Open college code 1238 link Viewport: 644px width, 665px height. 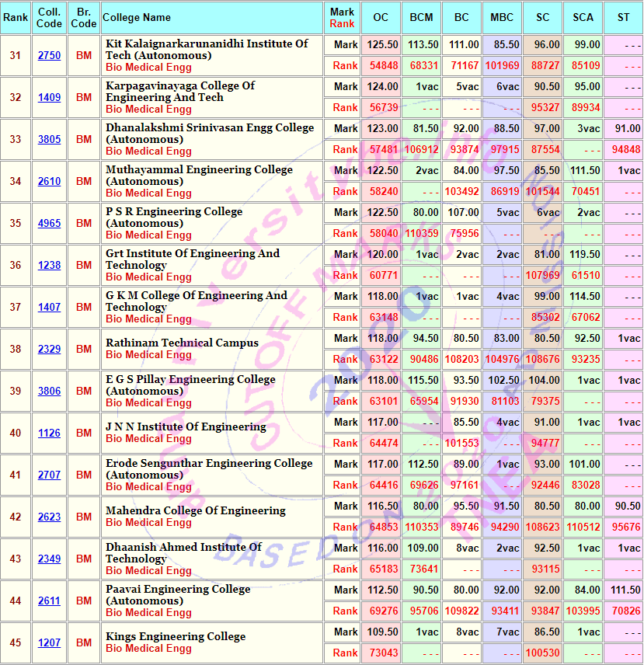[x=49, y=266]
